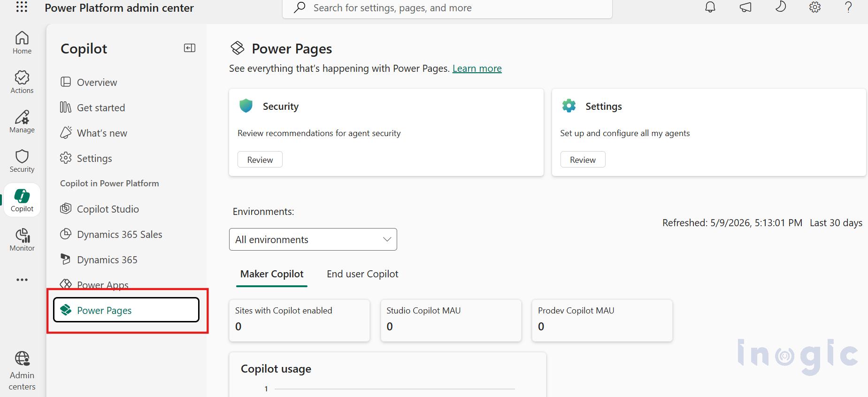Open Admin centers in left rail
The width and height of the screenshot is (868, 397).
coord(22,371)
